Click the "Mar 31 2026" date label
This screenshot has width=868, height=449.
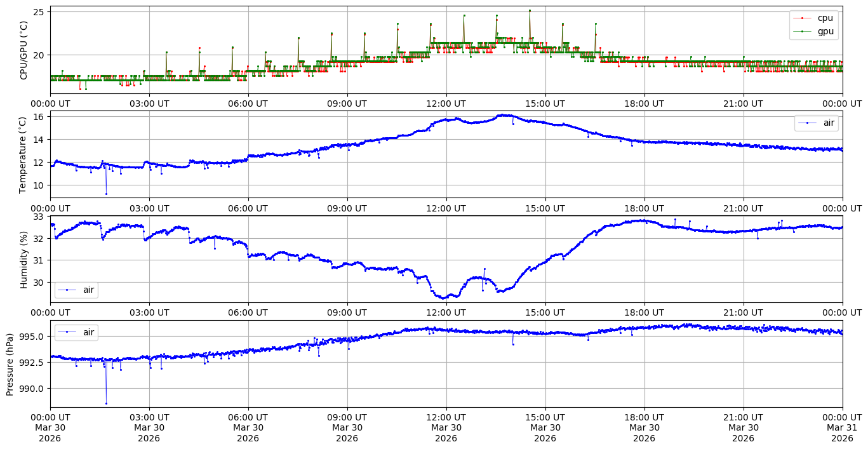[x=842, y=428]
